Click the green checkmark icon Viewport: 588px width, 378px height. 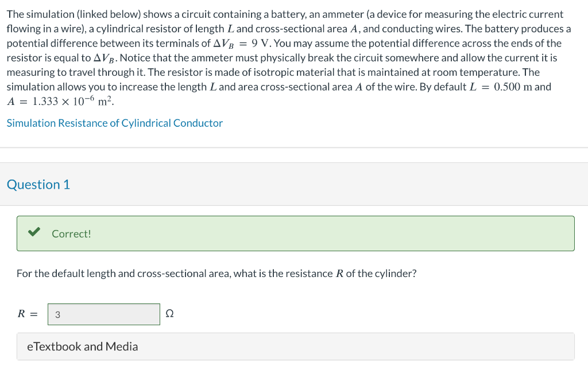coord(34,232)
